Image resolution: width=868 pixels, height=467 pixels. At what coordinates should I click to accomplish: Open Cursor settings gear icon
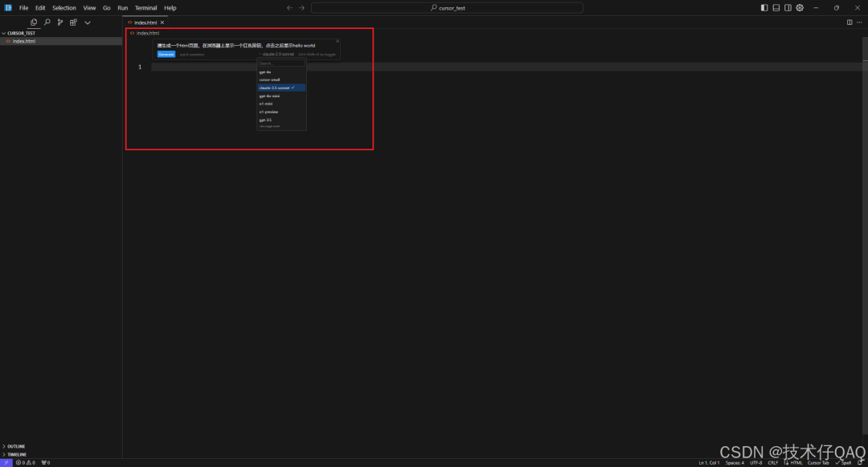800,8
